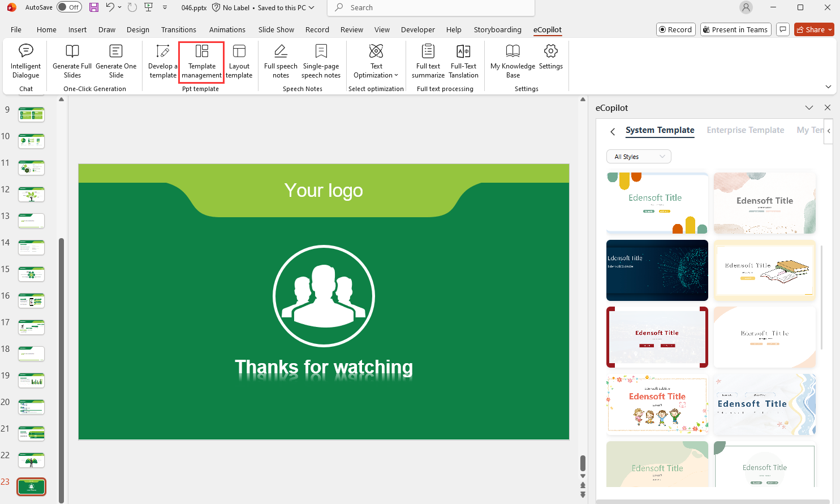Screen dimensions: 840x504
Task: Click the Share button
Action: click(x=813, y=29)
